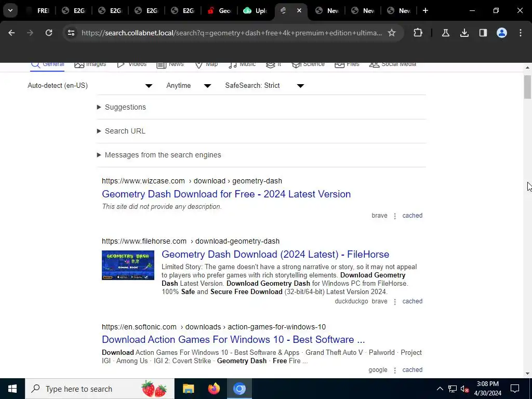Screen dimensions: 532x399
Task: Open the Downloads icon in toolbar
Action: coord(464,33)
